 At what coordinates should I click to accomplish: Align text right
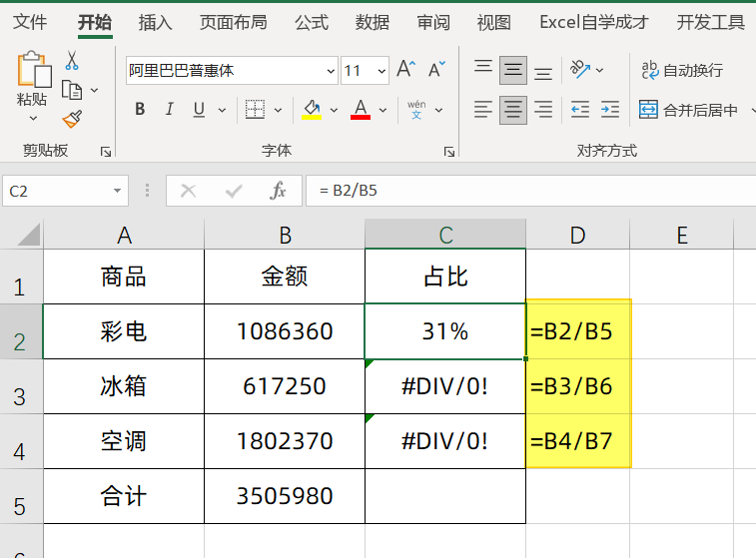point(543,110)
